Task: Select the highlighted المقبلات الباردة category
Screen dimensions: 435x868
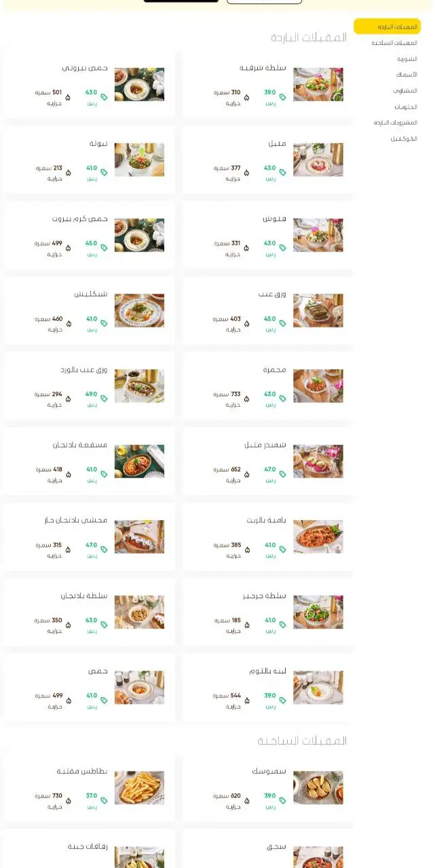Action: pos(387,26)
